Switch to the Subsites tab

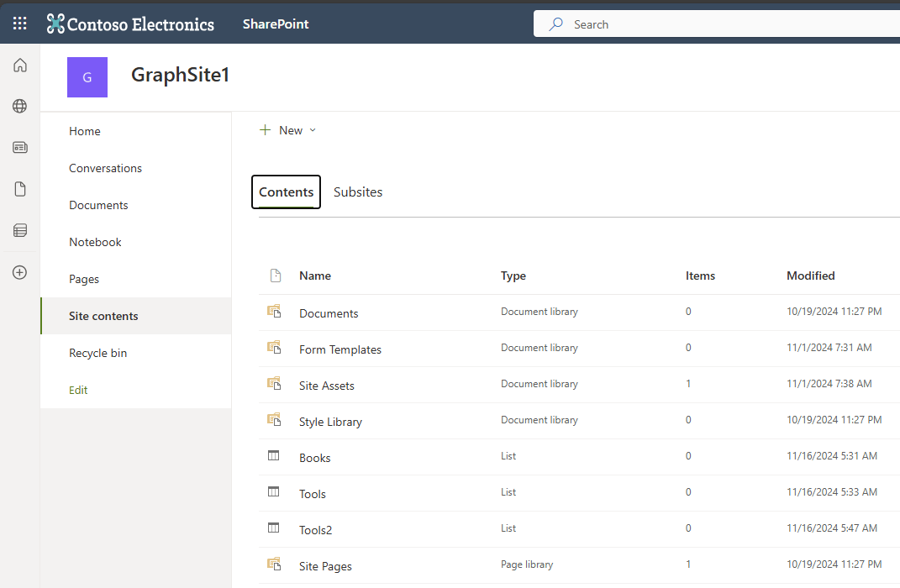(x=358, y=192)
